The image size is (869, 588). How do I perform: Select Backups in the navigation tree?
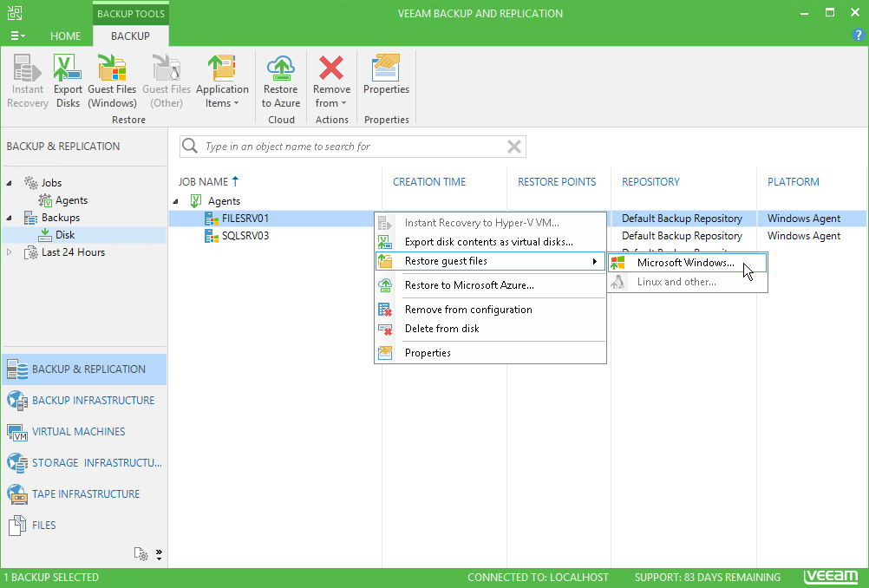tap(61, 218)
